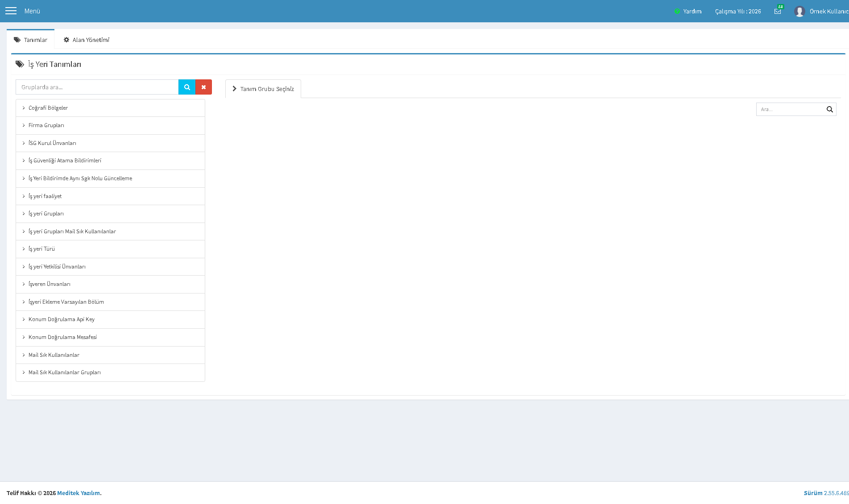The width and height of the screenshot is (849, 504).
Task: Select Mail Sık Kullanılanlar Grupları item
Action: [x=110, y=372]
